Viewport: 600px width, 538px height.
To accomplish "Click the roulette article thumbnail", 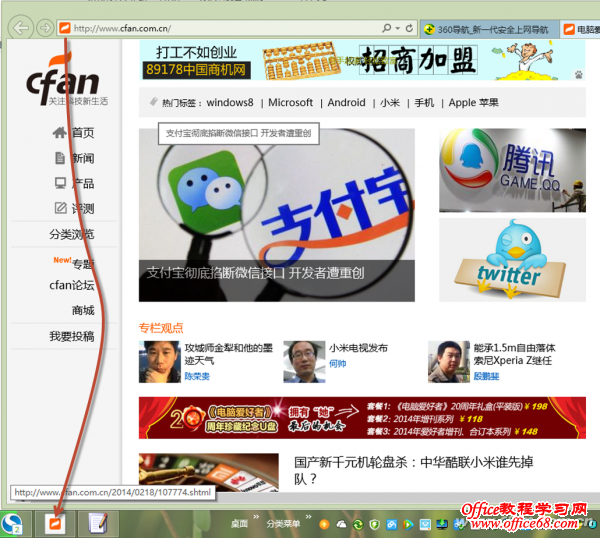I will [209, 473].
